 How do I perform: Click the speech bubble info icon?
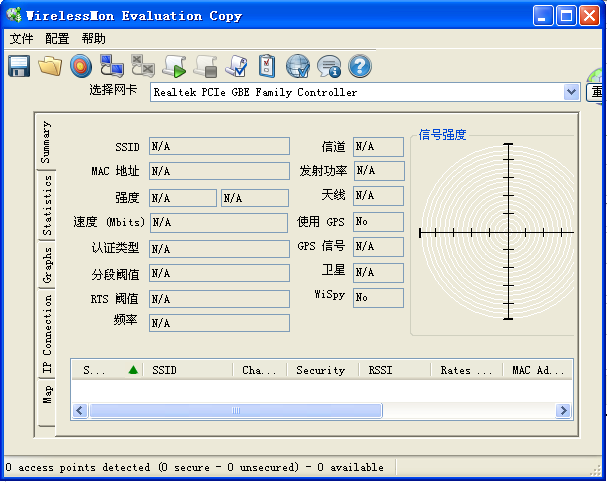(329, 66)
